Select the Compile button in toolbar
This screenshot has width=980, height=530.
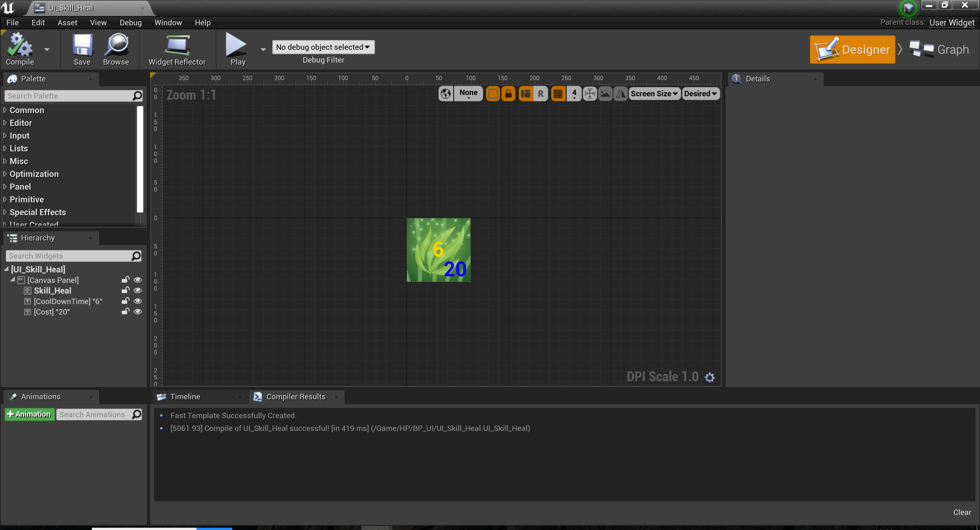pyautogui.click(x=20, y=49)
